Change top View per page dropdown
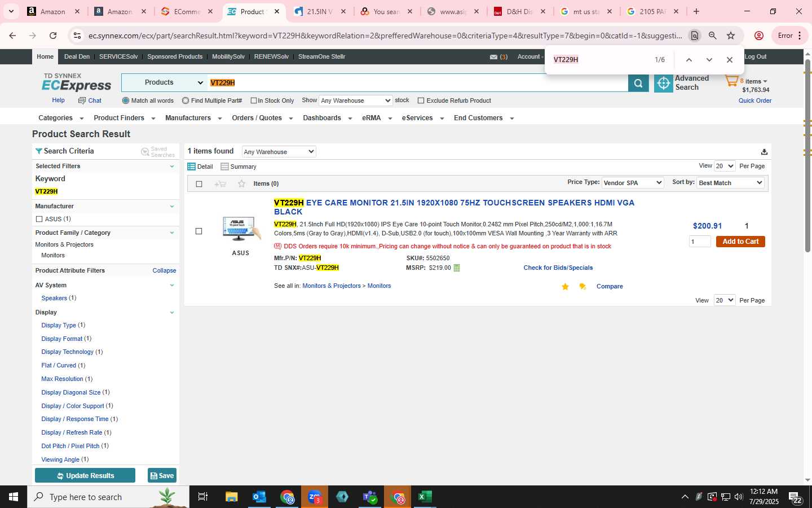This screenshot has width=812, height=508. [725, 166]
